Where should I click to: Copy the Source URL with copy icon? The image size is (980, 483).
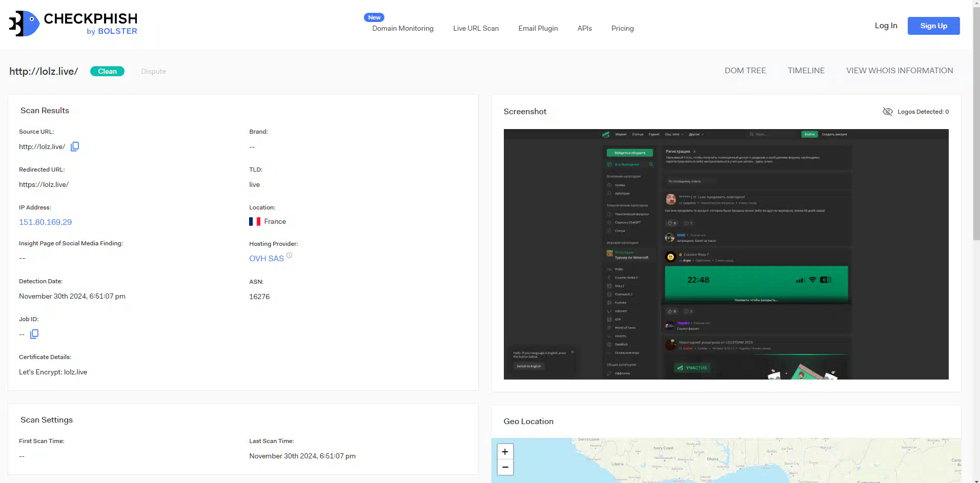pos(75,146)
